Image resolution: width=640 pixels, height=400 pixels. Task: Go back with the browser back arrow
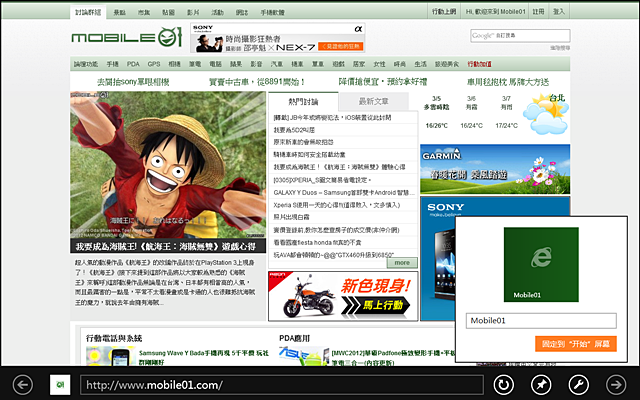[23, 385]
